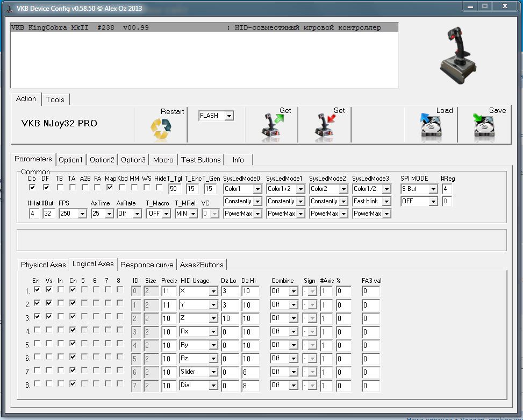Click Dz Lo field for axis 3
This screenshot has height=420, width=523.
231,318
